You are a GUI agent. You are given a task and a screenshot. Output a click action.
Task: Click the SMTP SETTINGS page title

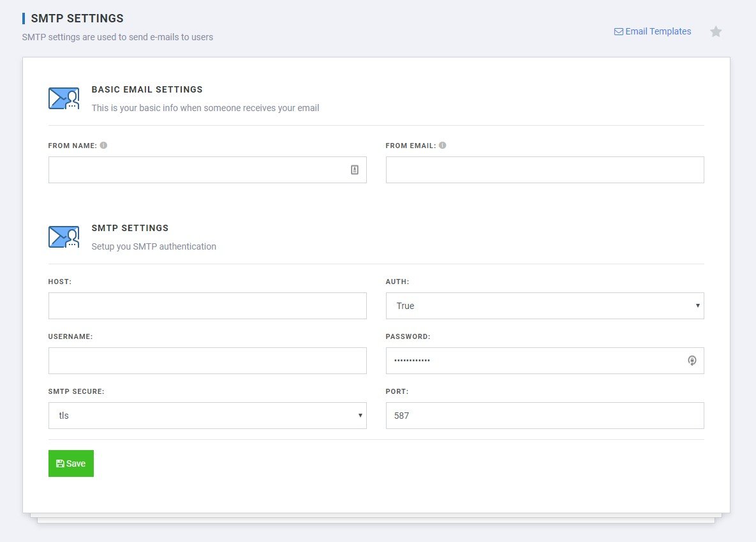click(77, 19)
